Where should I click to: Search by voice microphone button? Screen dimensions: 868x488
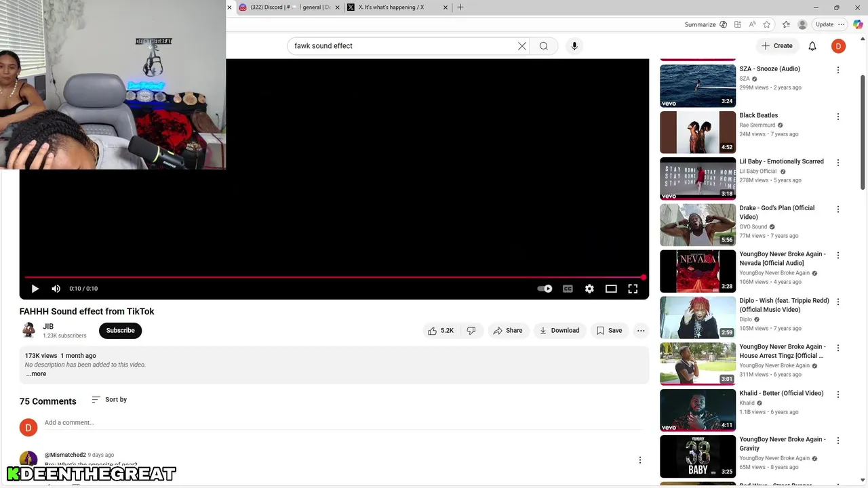point(574,46)
